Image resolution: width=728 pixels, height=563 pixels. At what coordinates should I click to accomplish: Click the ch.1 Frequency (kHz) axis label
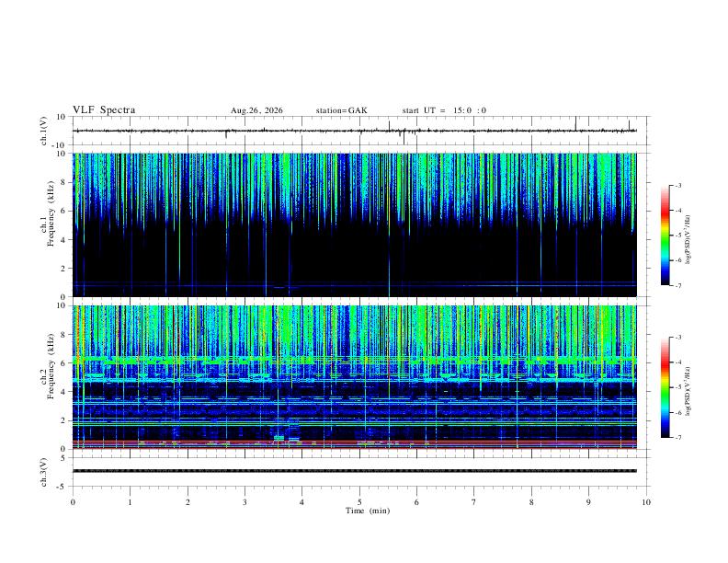tap(47, 224)
